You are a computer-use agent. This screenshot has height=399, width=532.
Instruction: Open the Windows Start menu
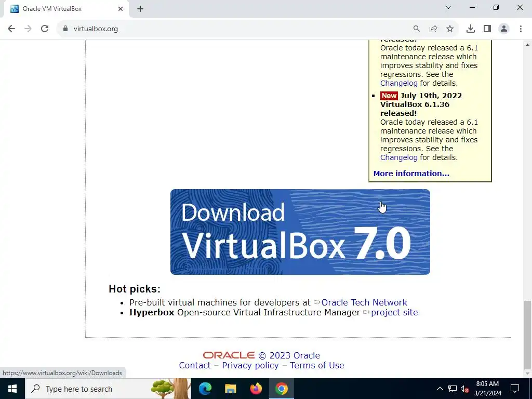pyautogui.click(x=12, y=389)
